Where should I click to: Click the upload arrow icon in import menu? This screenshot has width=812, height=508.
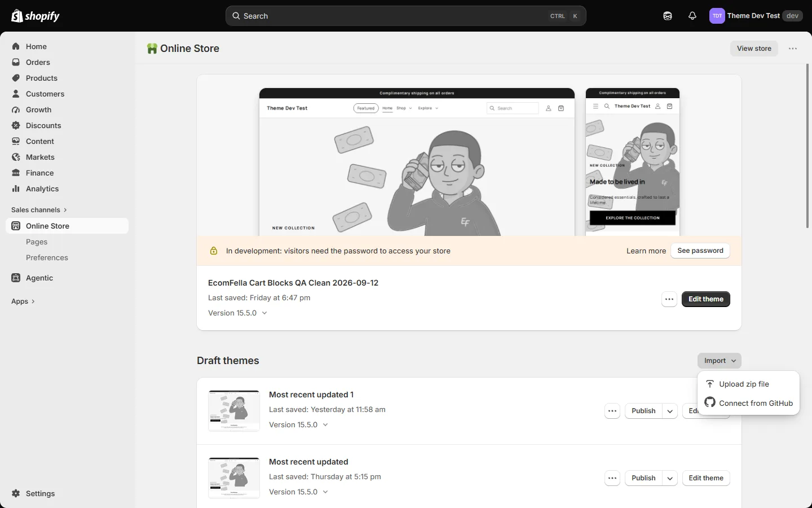tap(710, 384)
